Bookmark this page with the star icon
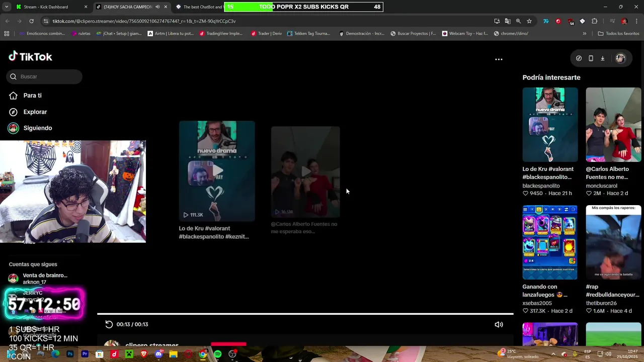Screen dimensions: 644x362 tap(529, 21)
